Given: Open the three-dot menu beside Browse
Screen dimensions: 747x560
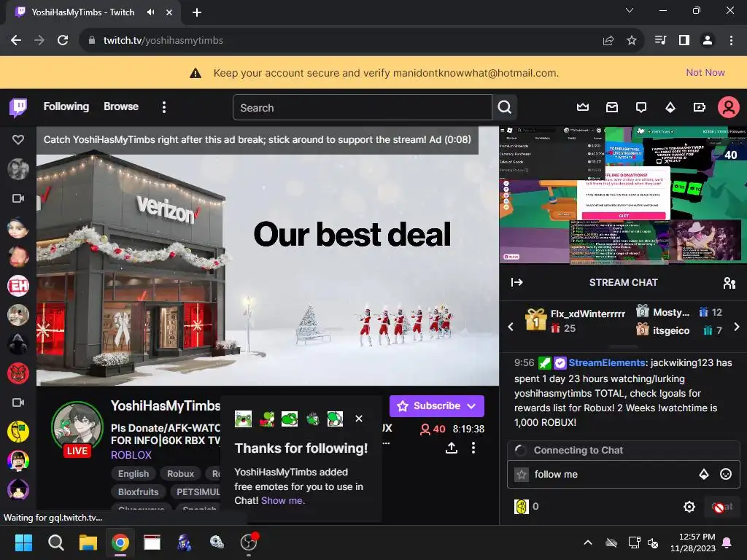Looking at the screenshot, I should pos(164,107).
